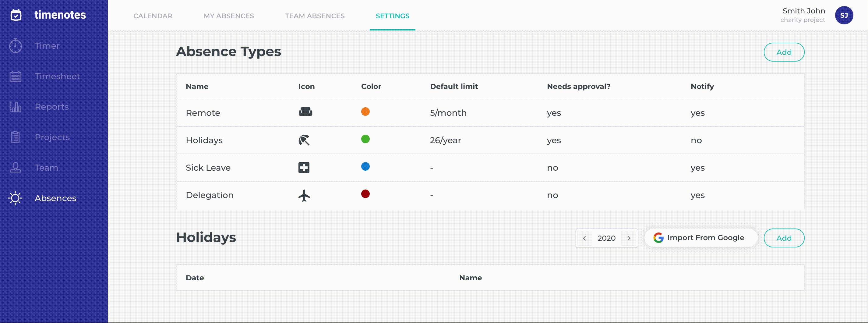Click Needs approval value for Sick Leave
The image size is (868, 323).
[x=552, y=168]
